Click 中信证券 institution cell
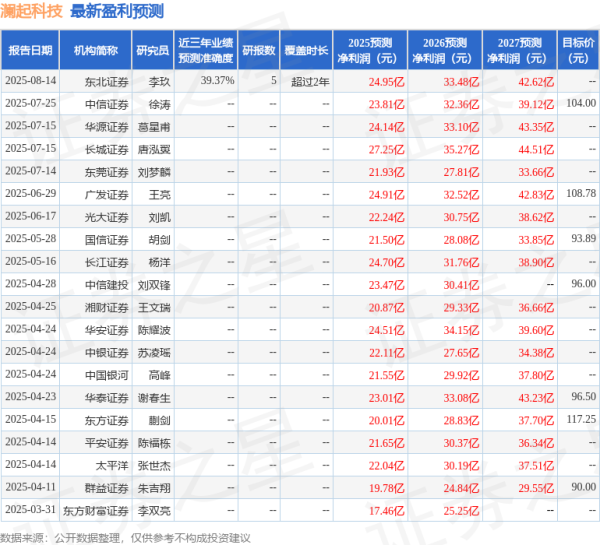This screenshot has width=600, height=545. 106,104
